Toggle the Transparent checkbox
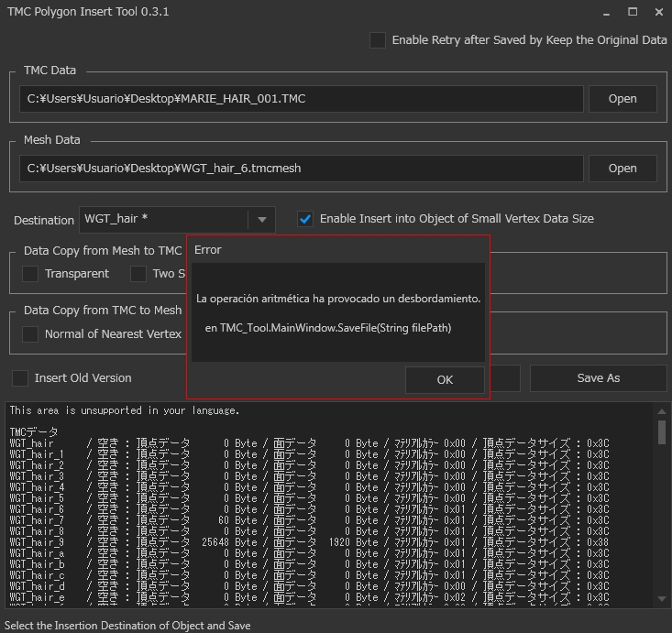This screenshot has width=672, height=633. pyautogui.click(x=30, y=273)
